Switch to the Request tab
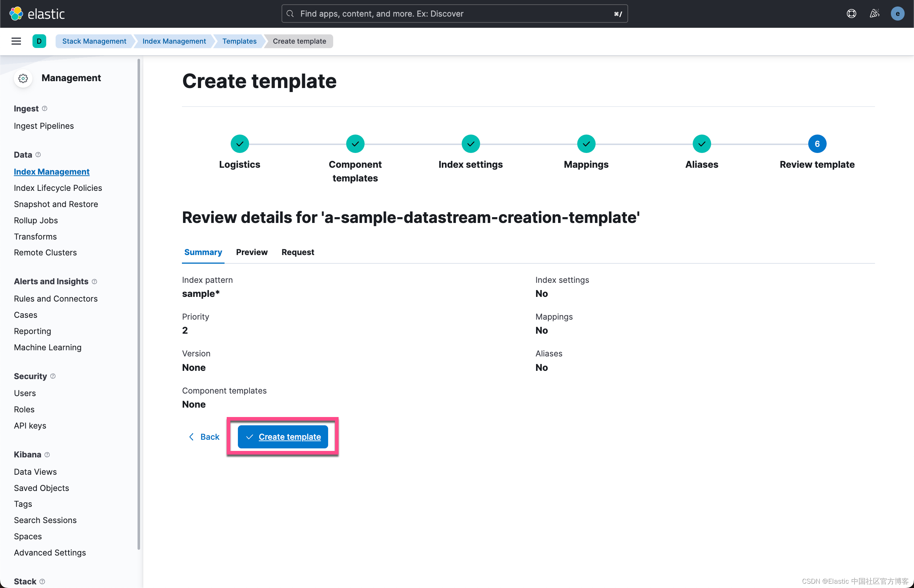This screenshot has height=588, width=914. tap(298, 252)
